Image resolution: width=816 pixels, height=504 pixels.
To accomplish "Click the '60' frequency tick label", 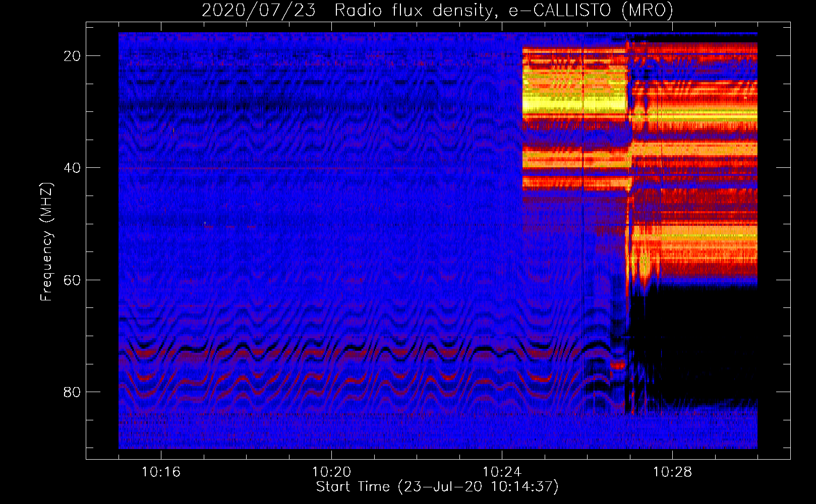I will point(72,280).
